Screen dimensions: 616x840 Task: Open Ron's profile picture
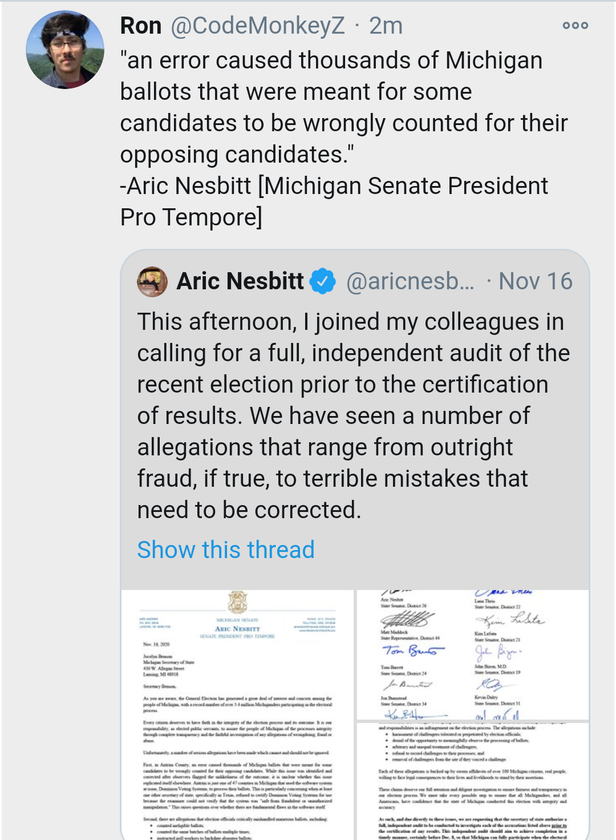[65, 50]
